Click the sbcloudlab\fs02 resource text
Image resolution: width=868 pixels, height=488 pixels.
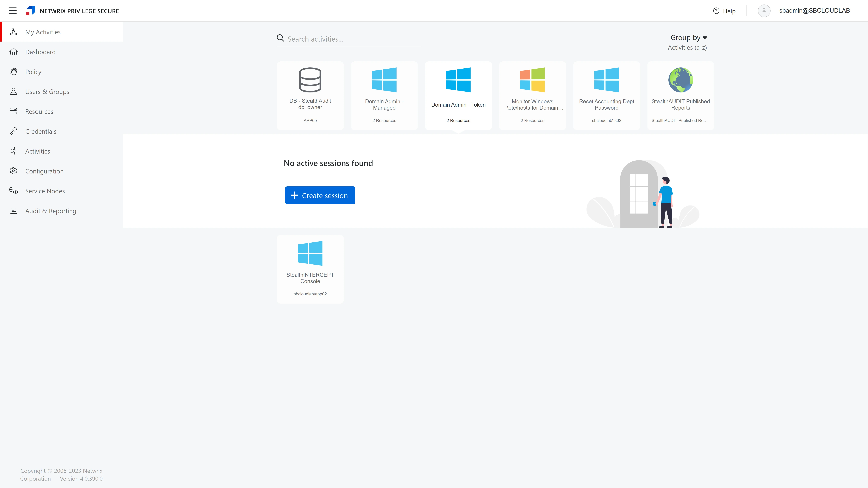coord(607,120)
